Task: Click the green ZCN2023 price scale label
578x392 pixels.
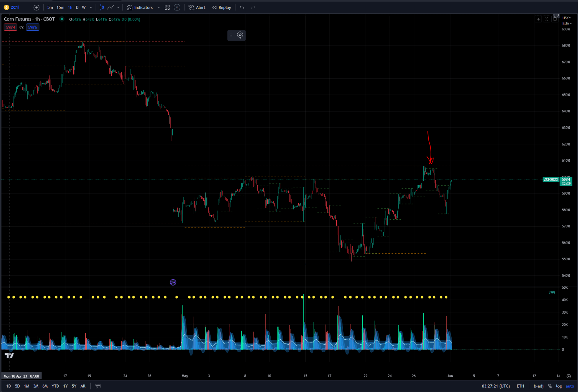Action: click(551, 179)
